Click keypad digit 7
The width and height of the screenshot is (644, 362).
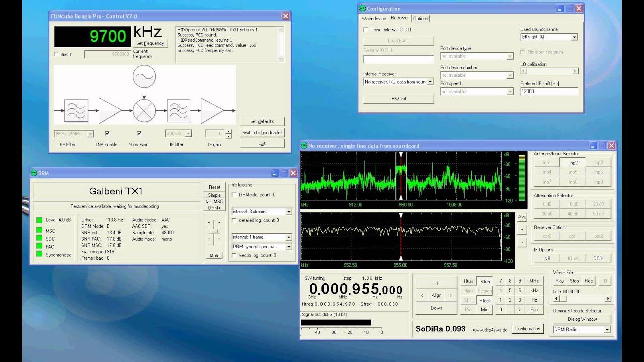tap(500, 281)
